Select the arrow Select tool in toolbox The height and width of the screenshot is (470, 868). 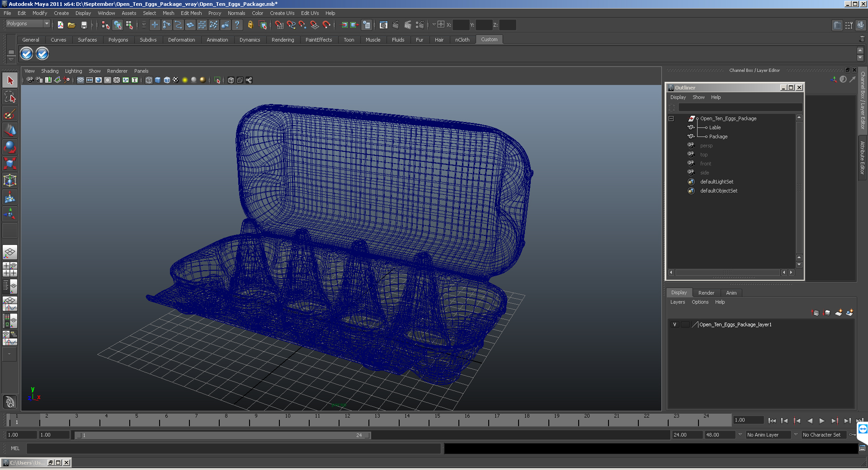pos(10,81)
